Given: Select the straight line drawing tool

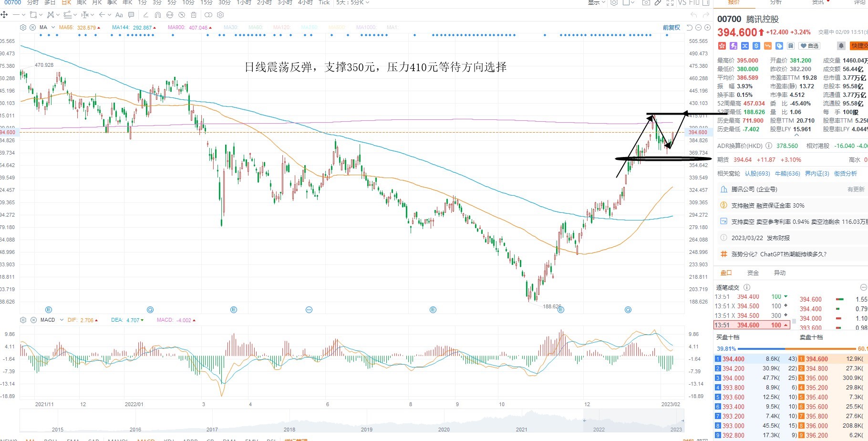Looking at the screenshot, I should (x=16, y=15).
